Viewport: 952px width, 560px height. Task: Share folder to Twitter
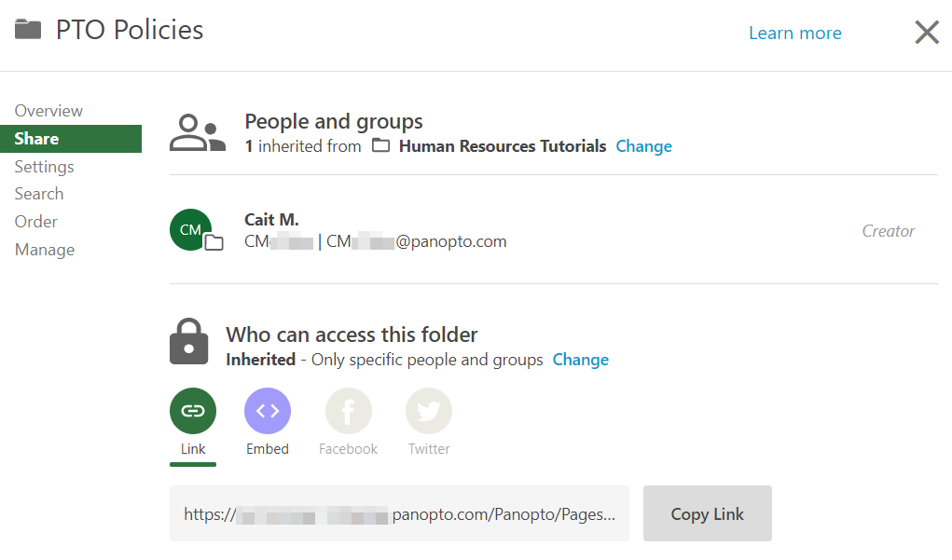[428, 410]
